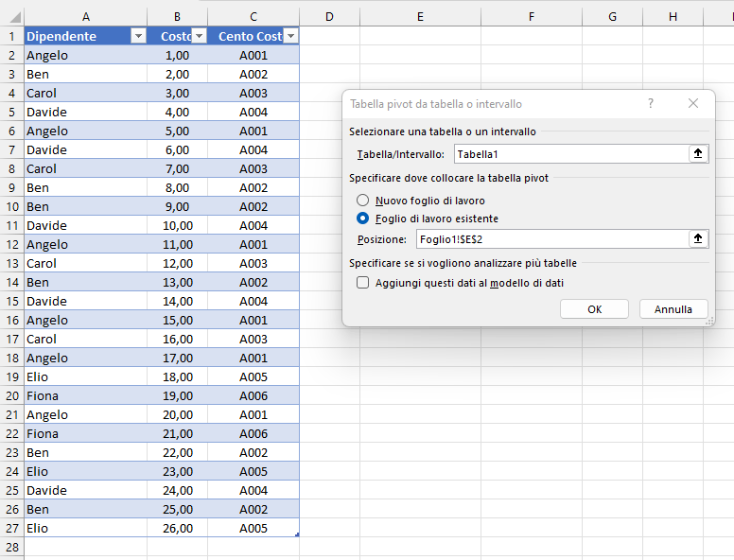This screenshot has height=560, width=734.
Task: Open the Costo column filter dropdown
Action: [200, 36]
